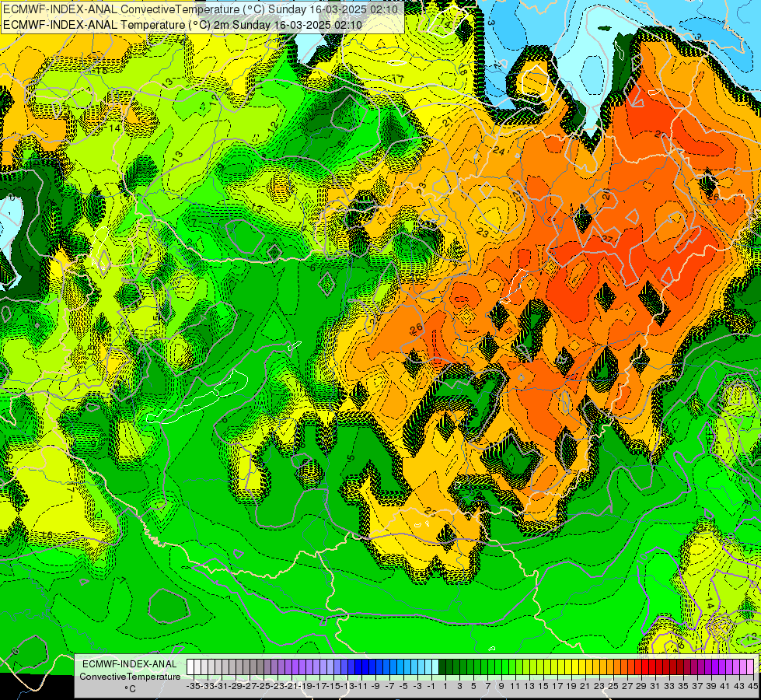This screenshot has width=761, height=700.
Task: Click the '21' contour label on the map
Action: [x=448, y=121]
